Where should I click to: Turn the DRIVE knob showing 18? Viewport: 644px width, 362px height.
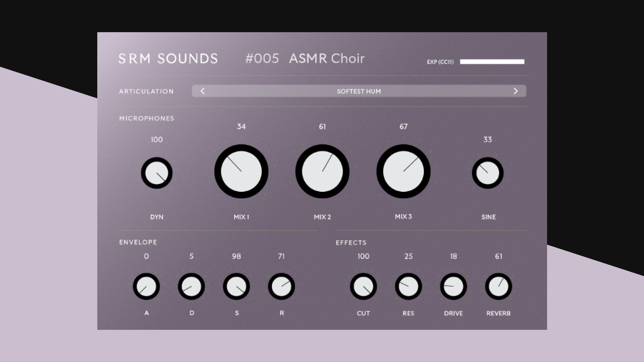pyautogui.click(x=453, y=287)
